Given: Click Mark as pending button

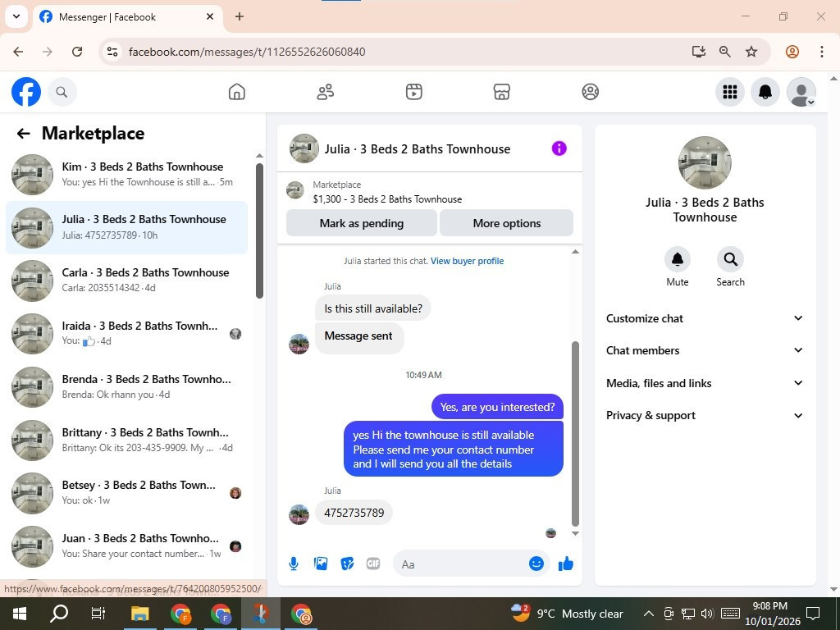Looking at the screenshot, I should click(x=362, y=223).
